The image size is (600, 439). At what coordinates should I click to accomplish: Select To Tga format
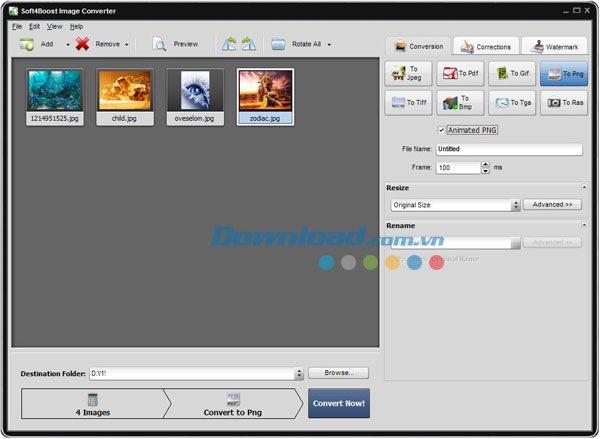point(512,103)
